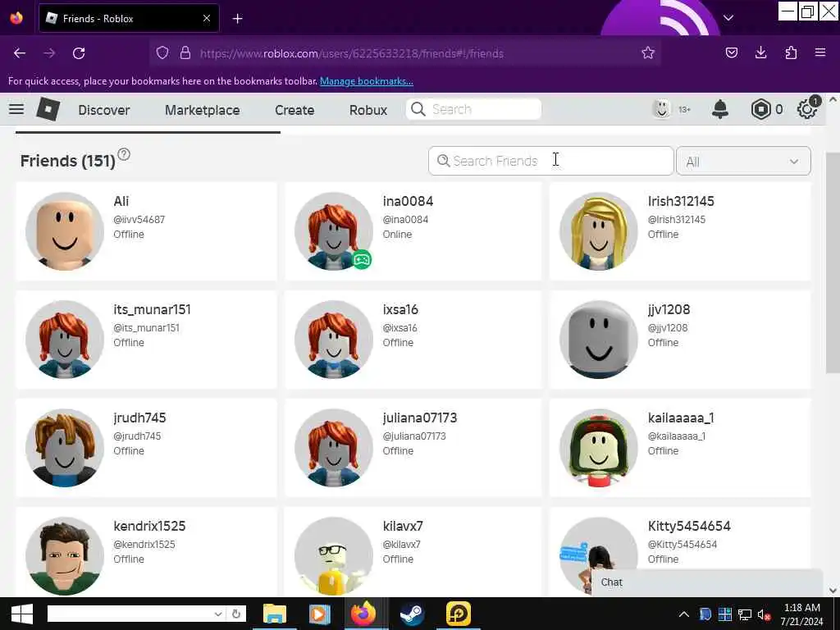The image size is (840, 630).
Task: Click the Roblox top search box
Action: 473,109
